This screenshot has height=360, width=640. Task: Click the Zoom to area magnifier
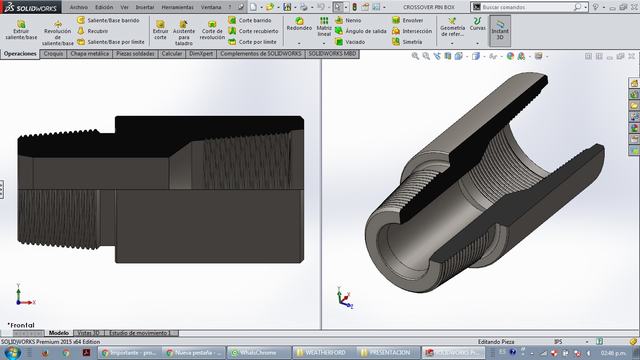tap(426, 56)
